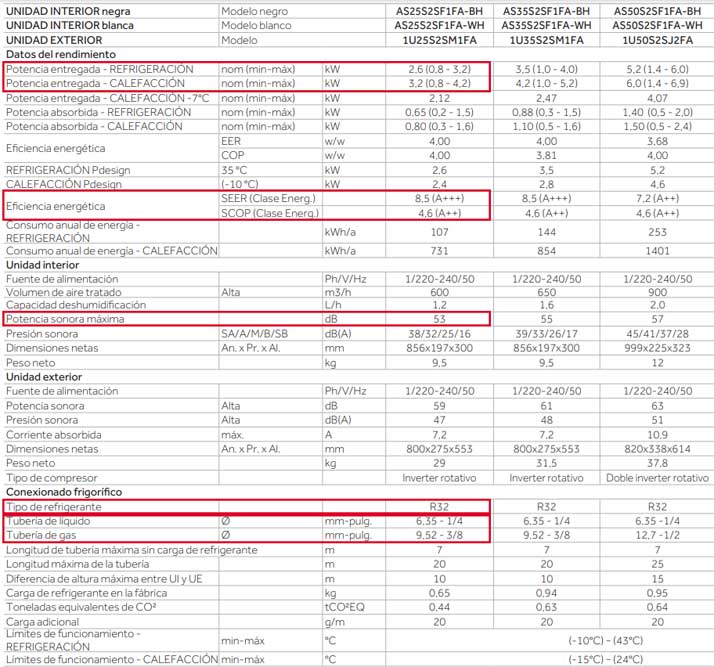Click dehumidification capacity value '1,6'

pyautogui.click(x=546, y=305)
